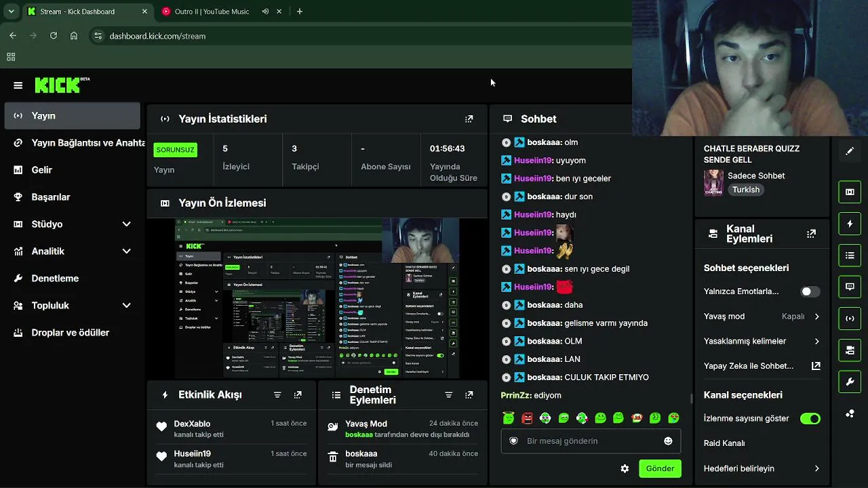Click the heart icon next to DexXablo
This screenshot has height=488, width=868.
pos(161,427)
